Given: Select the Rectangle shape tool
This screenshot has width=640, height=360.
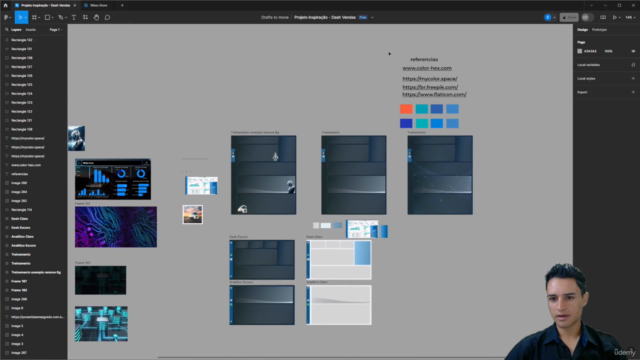Looking at the screenshot, I should point(47,18).
